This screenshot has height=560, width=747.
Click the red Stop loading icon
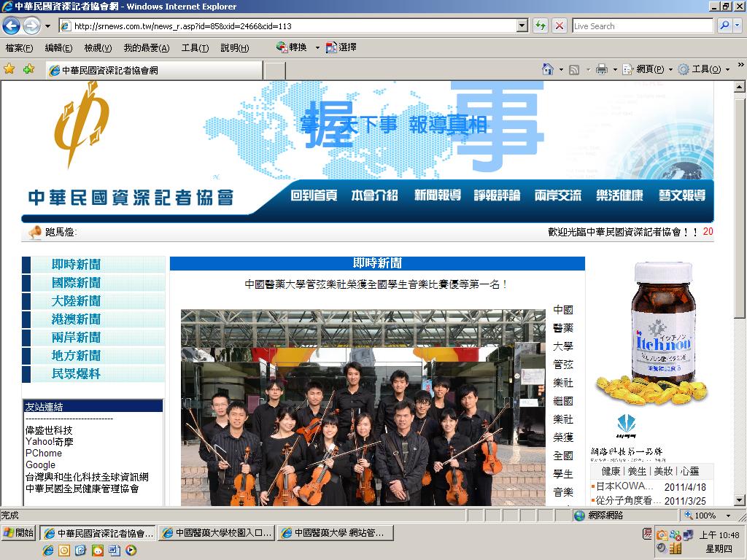point(560,26)
